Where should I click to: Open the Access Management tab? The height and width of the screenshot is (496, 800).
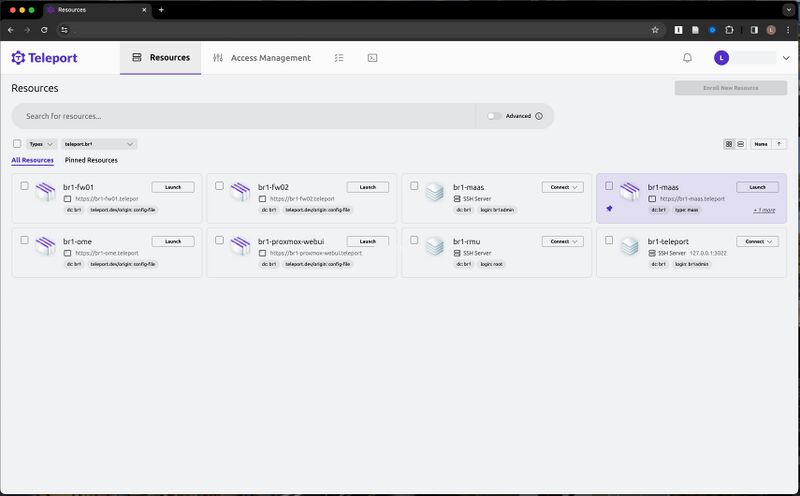pyautogui.click(x=262, y=58)
